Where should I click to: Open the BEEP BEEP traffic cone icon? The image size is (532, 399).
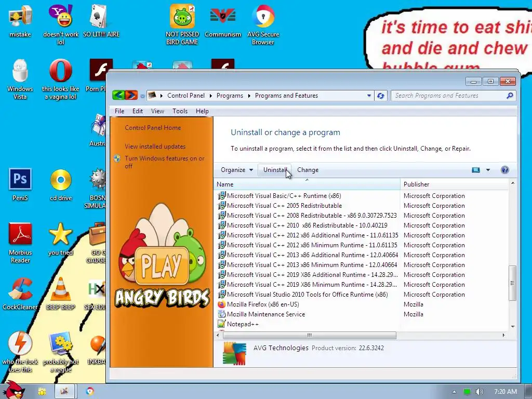click(x=61, y=294)
